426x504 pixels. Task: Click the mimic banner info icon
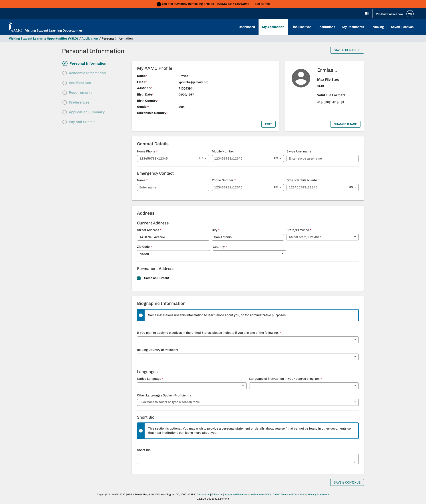coord(159,4)
